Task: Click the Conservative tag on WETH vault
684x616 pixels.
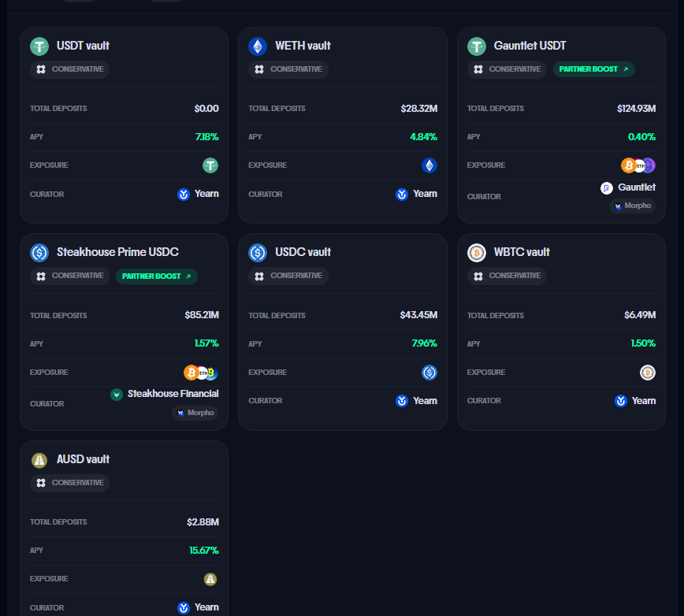Action: pyautogui.click(x=288, y=69)
